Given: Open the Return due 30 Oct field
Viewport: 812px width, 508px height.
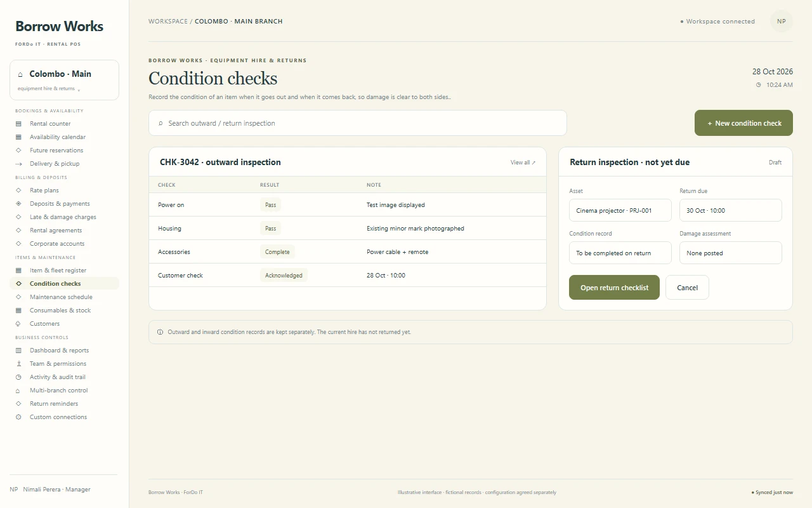Looking at the screenshot, I should (x=731, y=210).
